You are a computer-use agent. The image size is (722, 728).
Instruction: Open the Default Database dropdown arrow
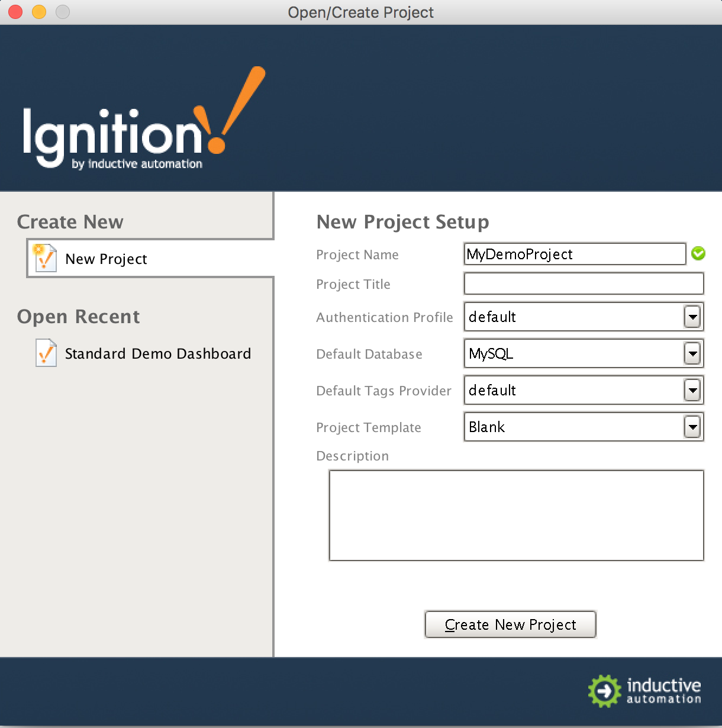coord(692,354)
